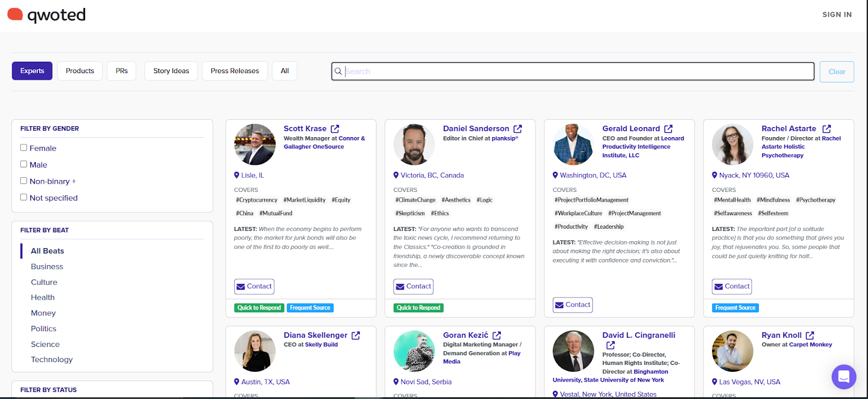Click the #MentalHealth tag on Rachel Astarte
The image size is (868, 399).
[732, 200]
